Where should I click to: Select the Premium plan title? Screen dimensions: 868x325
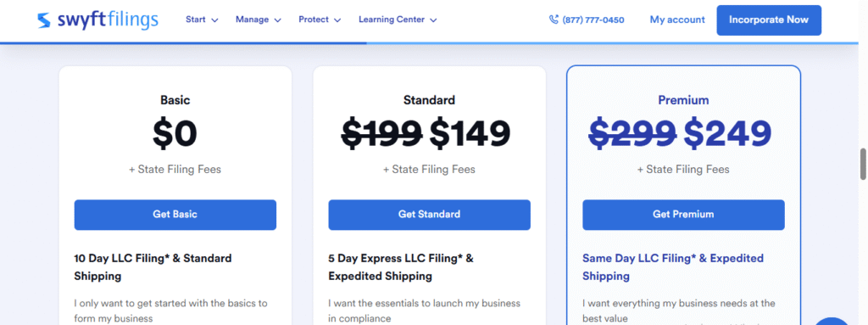tap(683, 100)
